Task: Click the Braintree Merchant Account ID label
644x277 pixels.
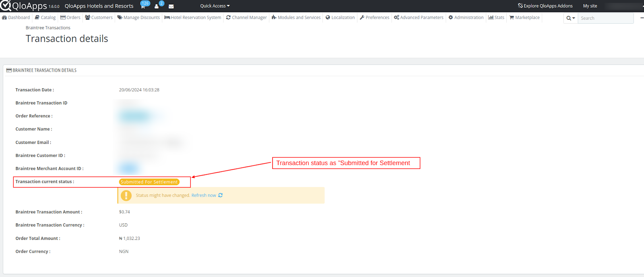Action: (50, 169)
